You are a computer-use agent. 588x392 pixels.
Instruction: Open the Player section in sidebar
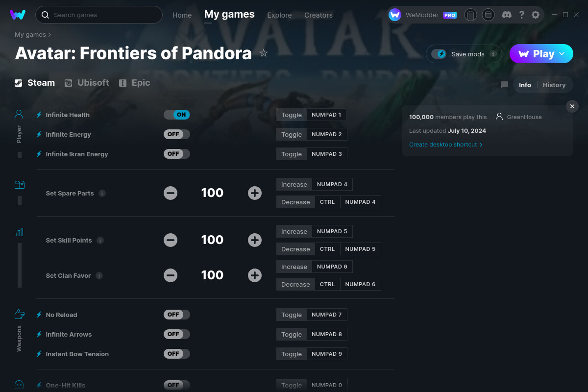tap(19, 114)
